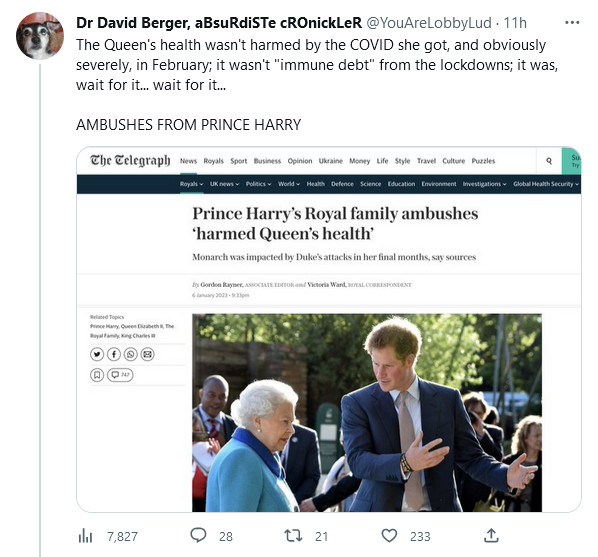Viewport: 598px width, 557px height.
Task: Select the Opinion menu item
Action: click(300, 161)
